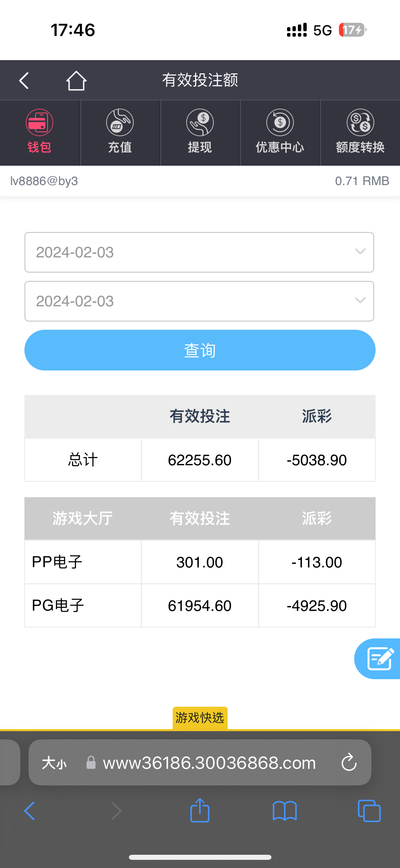Go to home via house icon
400x868 pixels.
pyautogui.click(x=76, y=81)
